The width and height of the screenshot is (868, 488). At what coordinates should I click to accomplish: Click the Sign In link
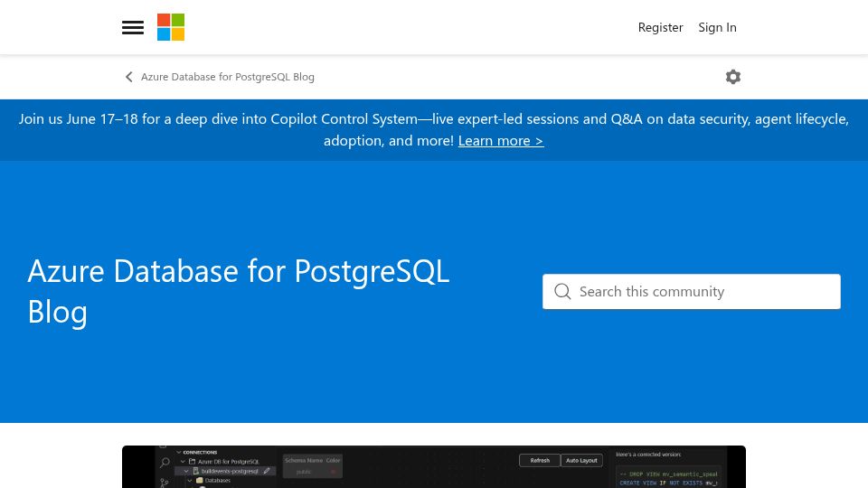[717, 27]
